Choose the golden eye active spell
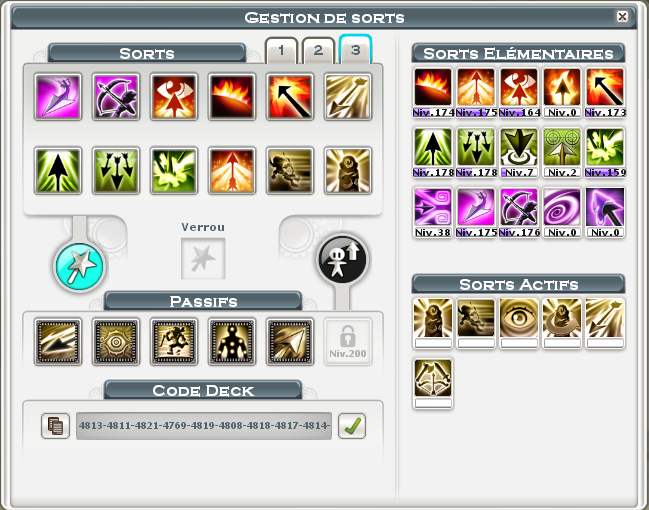 click(x=519, y=323)
